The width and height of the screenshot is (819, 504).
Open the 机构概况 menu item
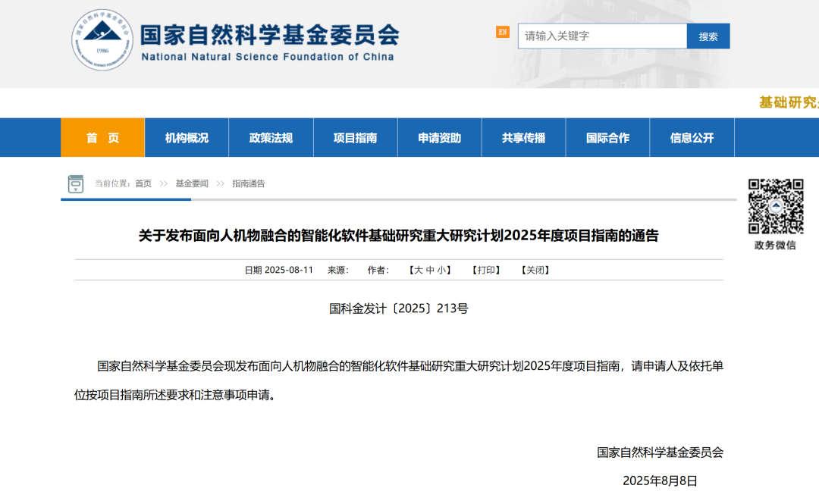187,138
